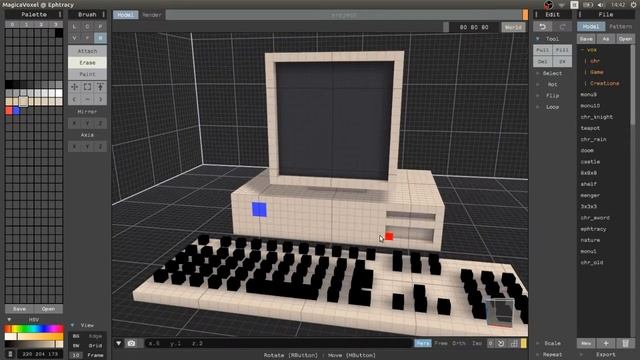Image resolution: width=640 pixels, height=360 pixels.
Task: Toggle Axis Z constraint
Action: click(x=100, y=146)
